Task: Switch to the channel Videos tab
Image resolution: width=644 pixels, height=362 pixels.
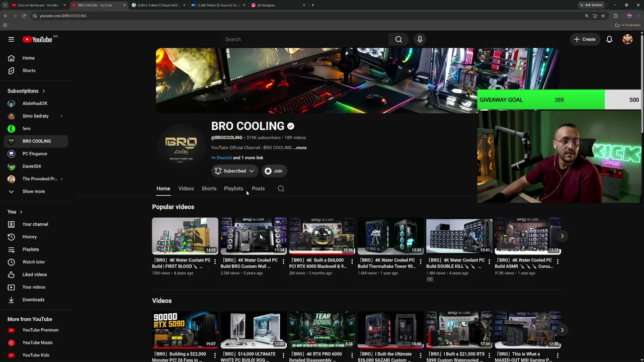Action: click(x=186, y=189)
